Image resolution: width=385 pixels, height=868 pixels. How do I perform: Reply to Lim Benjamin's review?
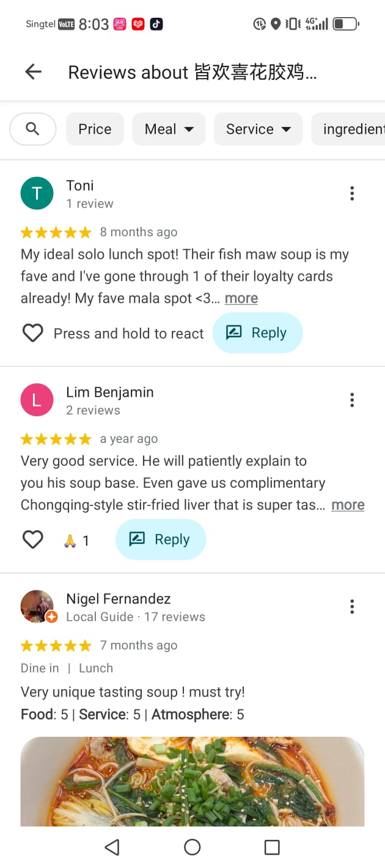pos(160,540)
